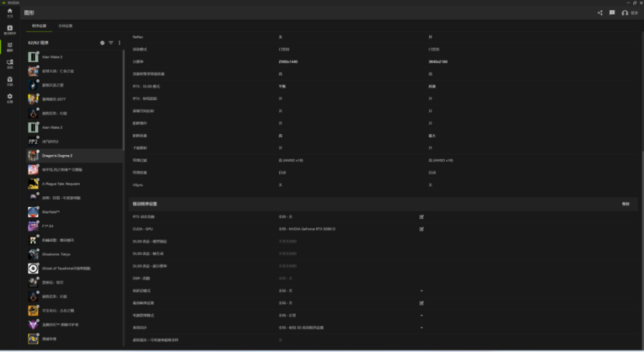Open the three-dot menu in the program list header
Image resolution: width=644 pixels, height=352 pixels.
coord(119,43)
